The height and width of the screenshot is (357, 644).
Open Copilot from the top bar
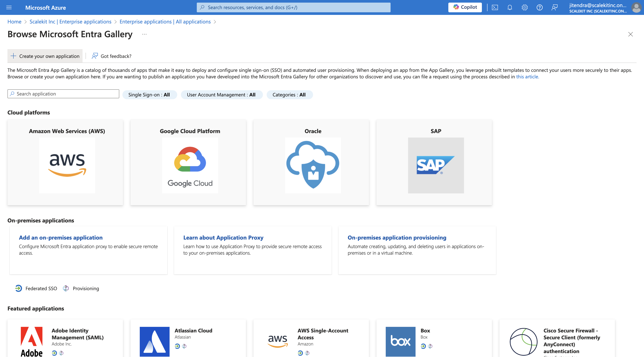(x=465, y=7)
